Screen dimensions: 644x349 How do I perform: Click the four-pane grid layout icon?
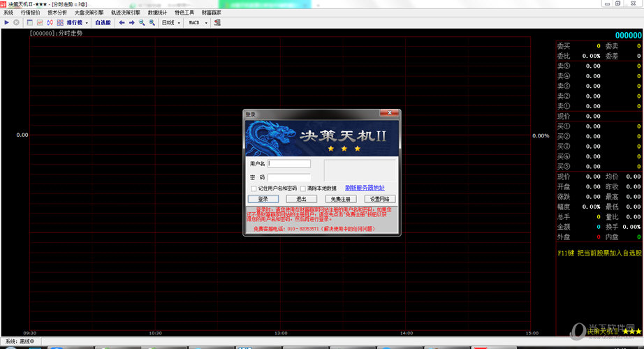pyautogui.click(x=59, y=22)
